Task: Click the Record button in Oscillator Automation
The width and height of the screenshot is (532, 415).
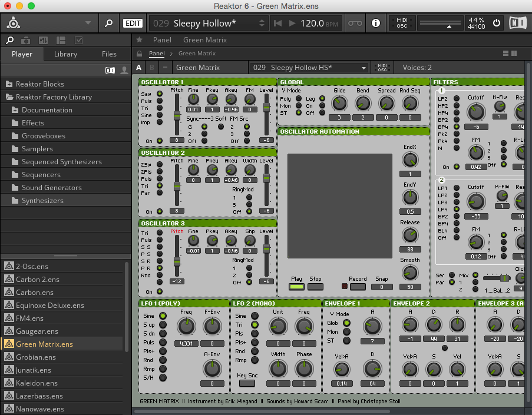Action: pyautogui.click(x=358, y=287)
